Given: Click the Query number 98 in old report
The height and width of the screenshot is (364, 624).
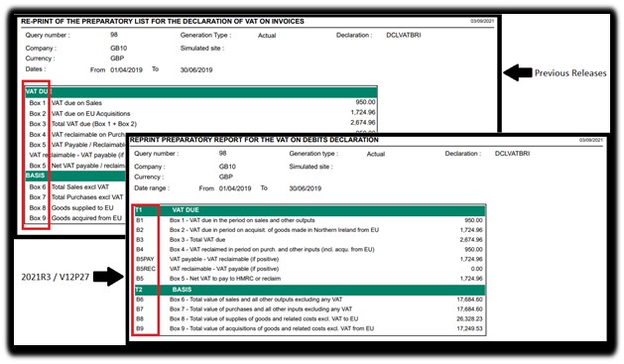Looking at the screenshot, I should tap(114, 35).
